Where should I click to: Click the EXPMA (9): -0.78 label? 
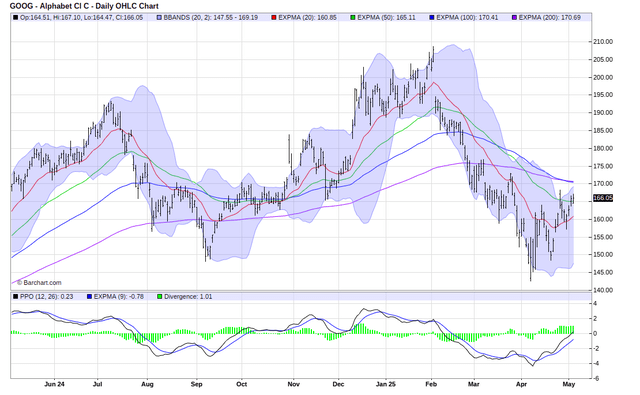point(119,297)
